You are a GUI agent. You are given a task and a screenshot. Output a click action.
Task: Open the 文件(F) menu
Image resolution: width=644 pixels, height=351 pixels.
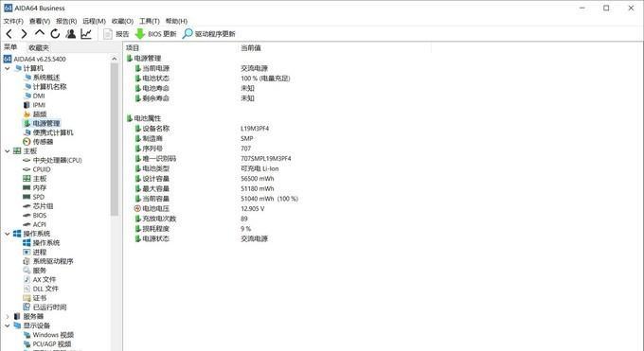click(13, 21)
